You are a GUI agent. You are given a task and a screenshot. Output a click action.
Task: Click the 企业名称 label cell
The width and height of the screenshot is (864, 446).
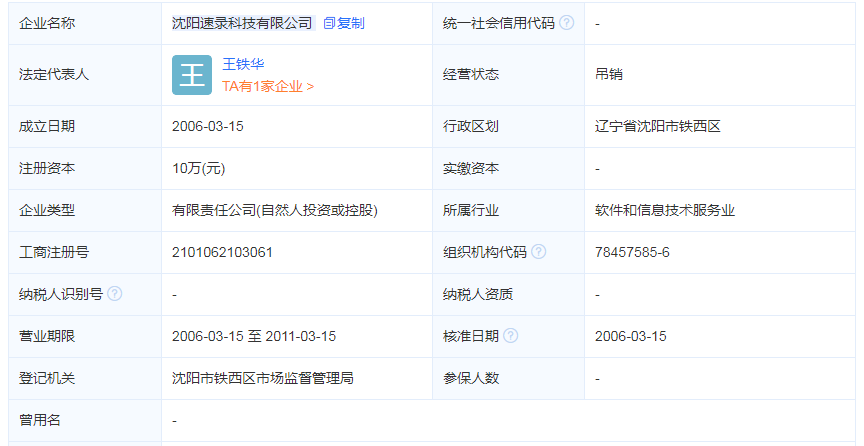[x=85, y=23]
